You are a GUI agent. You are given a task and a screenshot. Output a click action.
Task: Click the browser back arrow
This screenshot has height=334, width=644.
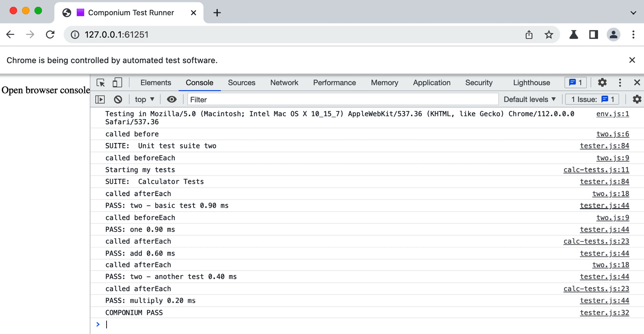(11, 35)
